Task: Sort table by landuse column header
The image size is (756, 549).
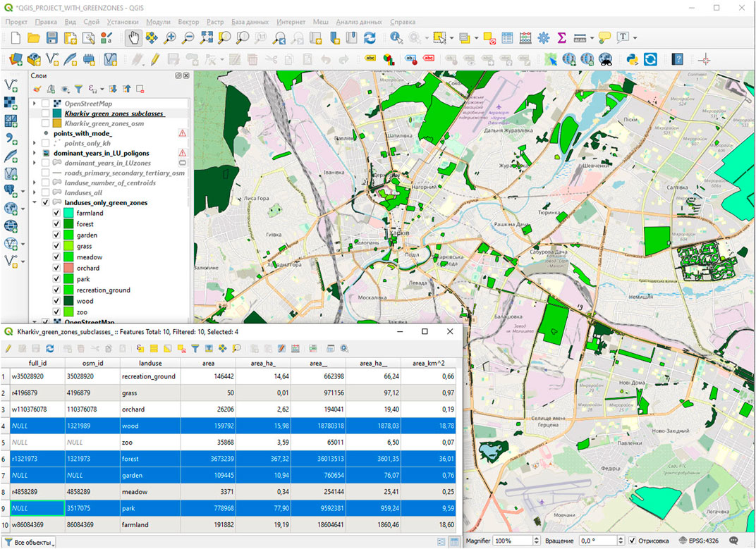Action: [x=150, y=364]
